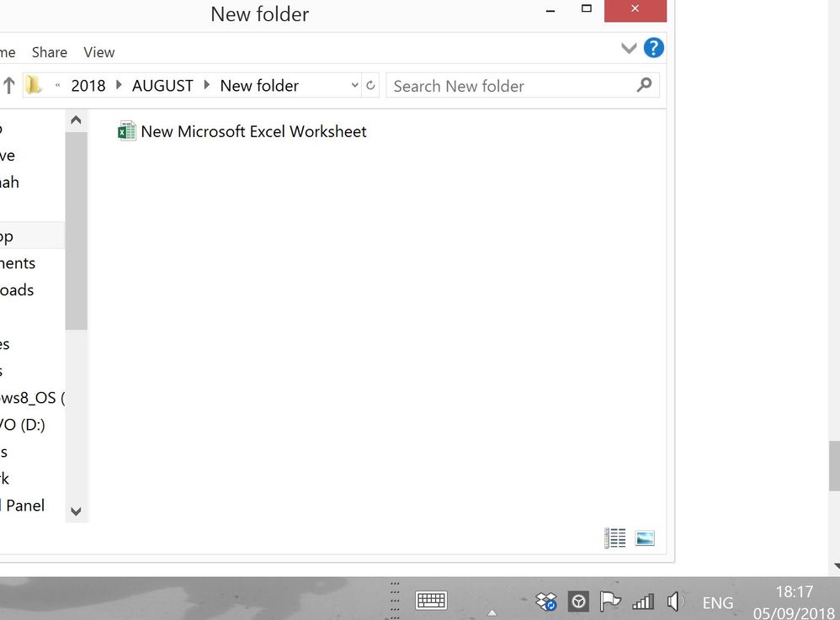Click the Excel worksheet file icon

(127, 131)
